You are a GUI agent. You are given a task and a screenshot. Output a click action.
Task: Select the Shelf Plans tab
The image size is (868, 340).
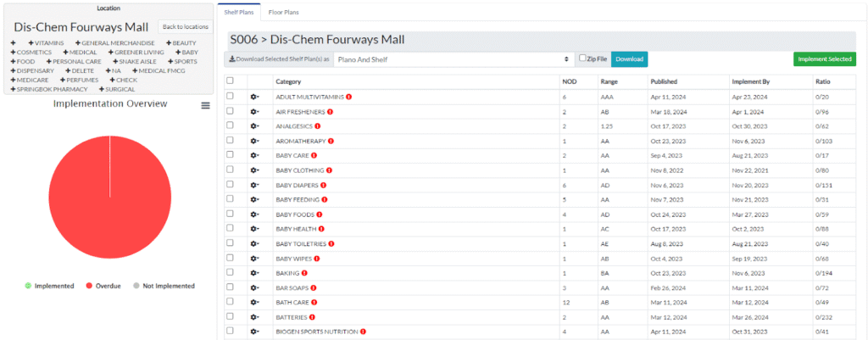coord(238,13)
